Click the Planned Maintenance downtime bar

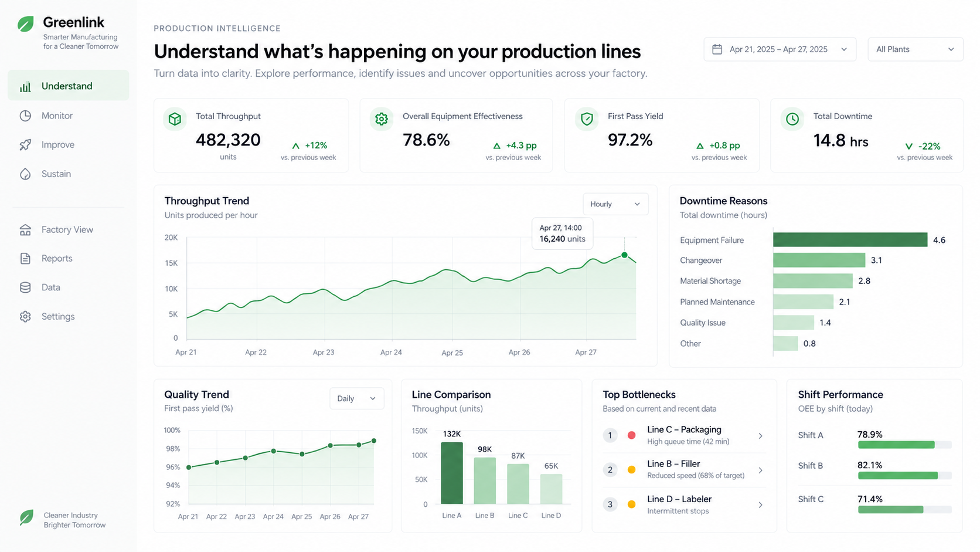pos(803,302)
